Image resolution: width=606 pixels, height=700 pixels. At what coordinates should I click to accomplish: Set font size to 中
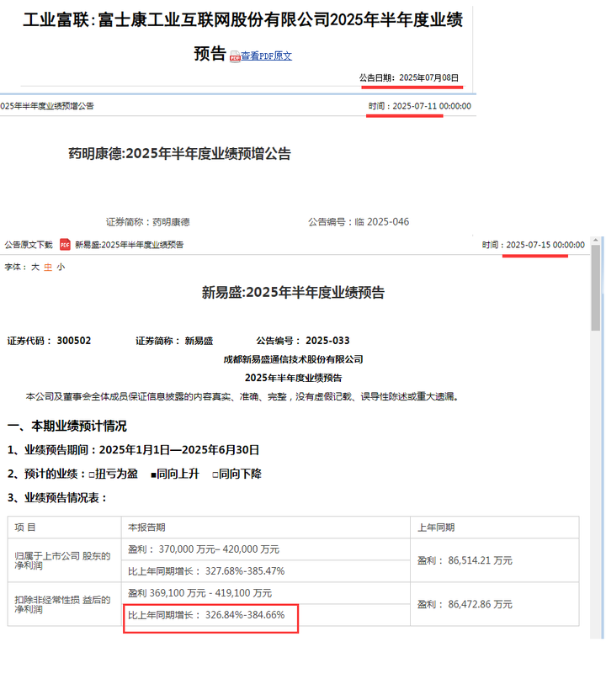pos(48,267)
